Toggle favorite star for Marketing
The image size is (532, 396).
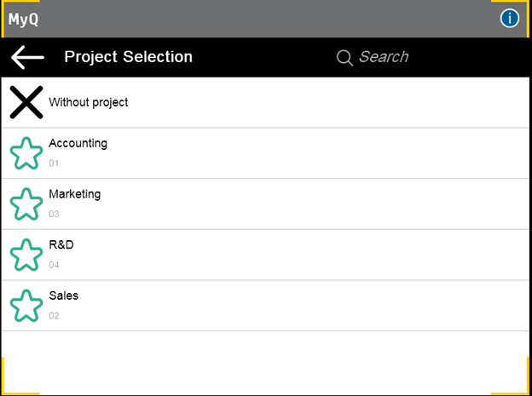[x=26, y=204]
